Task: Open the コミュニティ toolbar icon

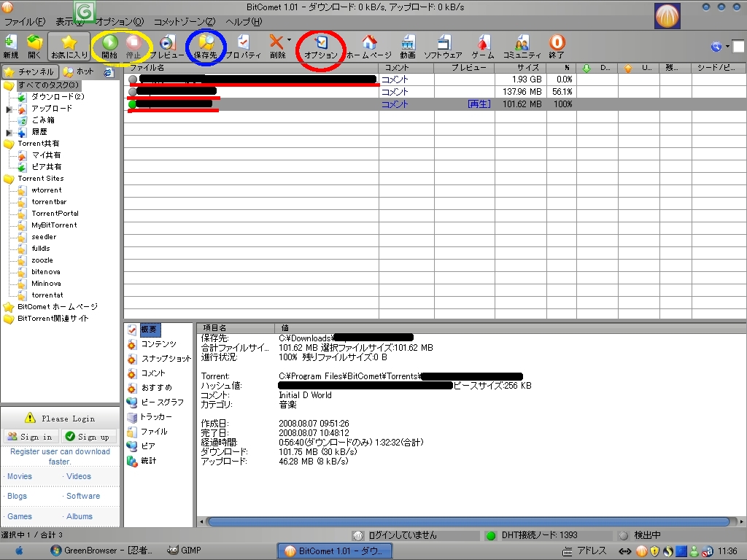Action: [x=522, y=47]
